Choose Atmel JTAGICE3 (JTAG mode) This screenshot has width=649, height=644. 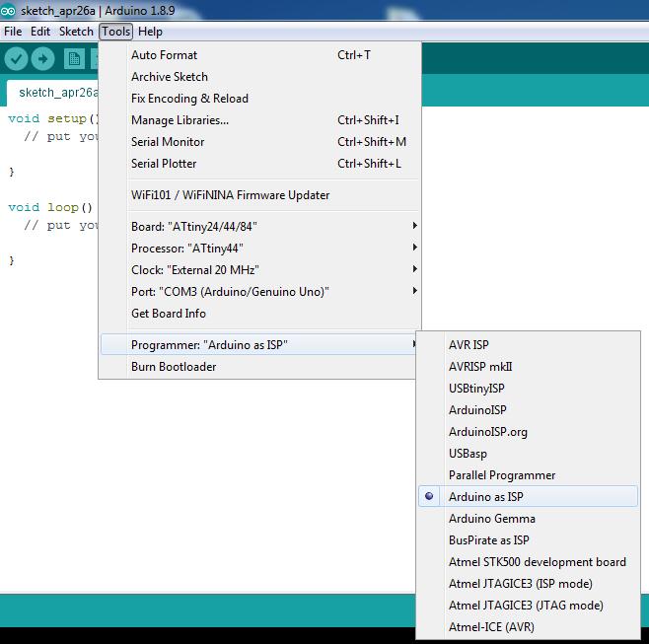click(528, 606)
